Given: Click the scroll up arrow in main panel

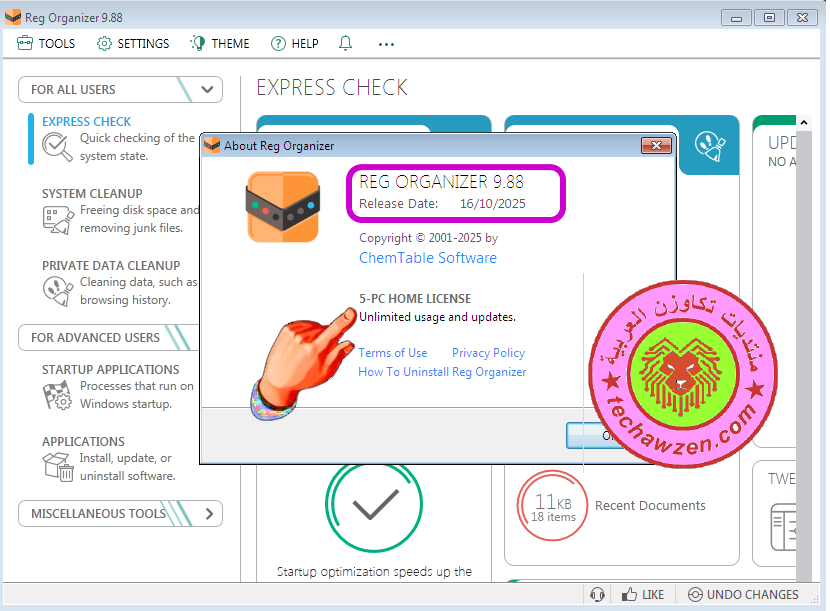Looking at the screenshot, I should pyautogui.click(x=804, y=123).
